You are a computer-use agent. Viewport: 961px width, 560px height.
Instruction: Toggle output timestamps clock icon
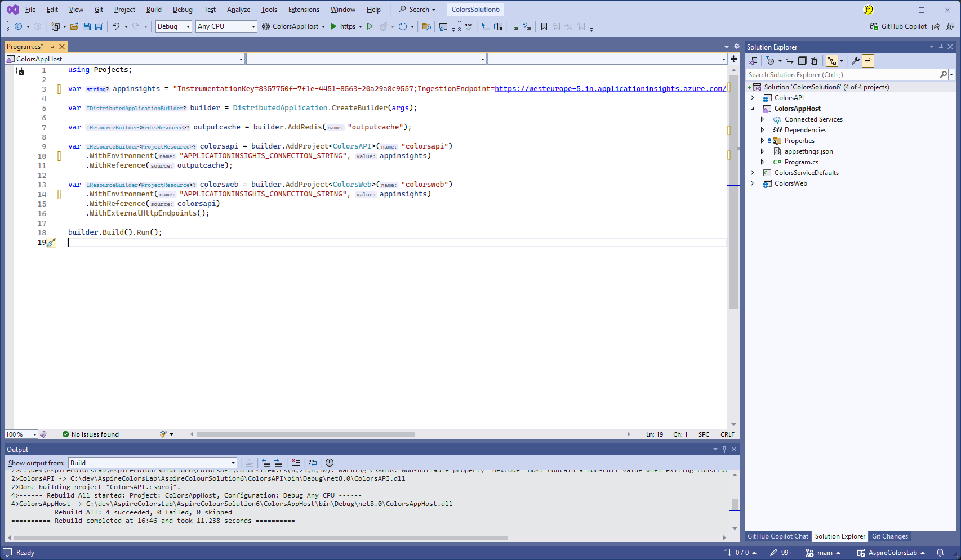tap(330, 463)
